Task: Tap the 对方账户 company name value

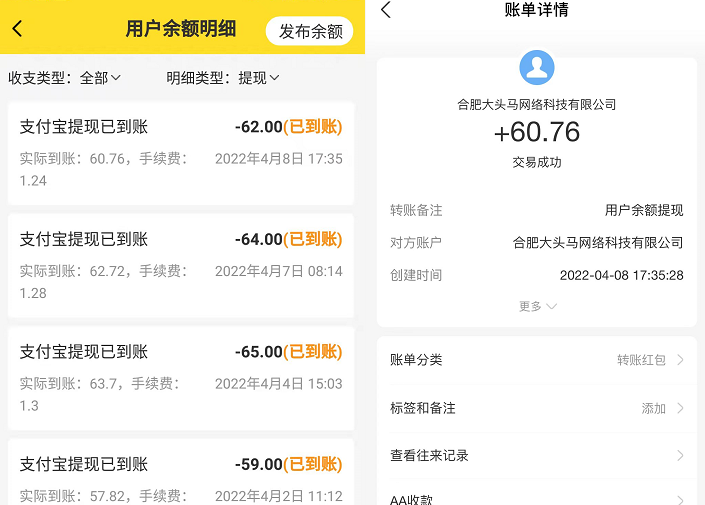Action: tap(598, 243)
